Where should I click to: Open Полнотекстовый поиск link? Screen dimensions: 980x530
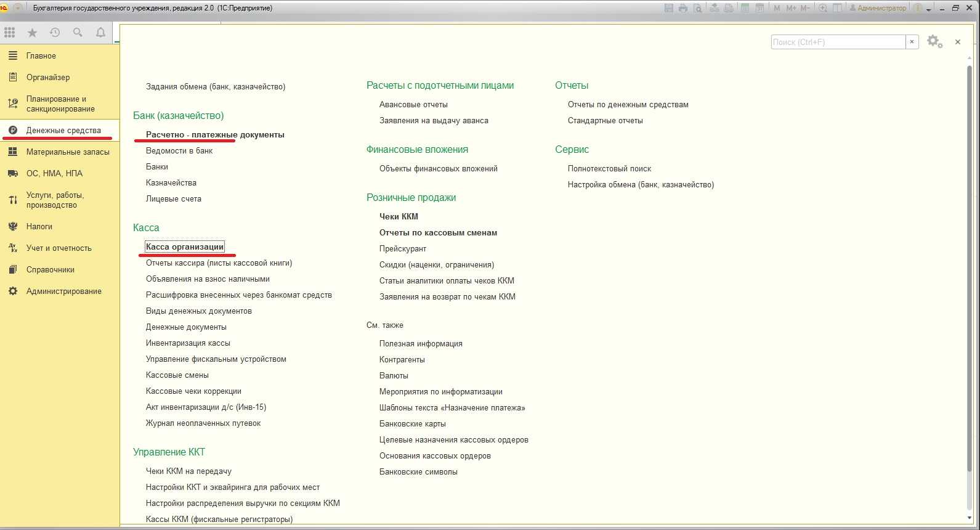pyautogui.click(x=609, y=168)
